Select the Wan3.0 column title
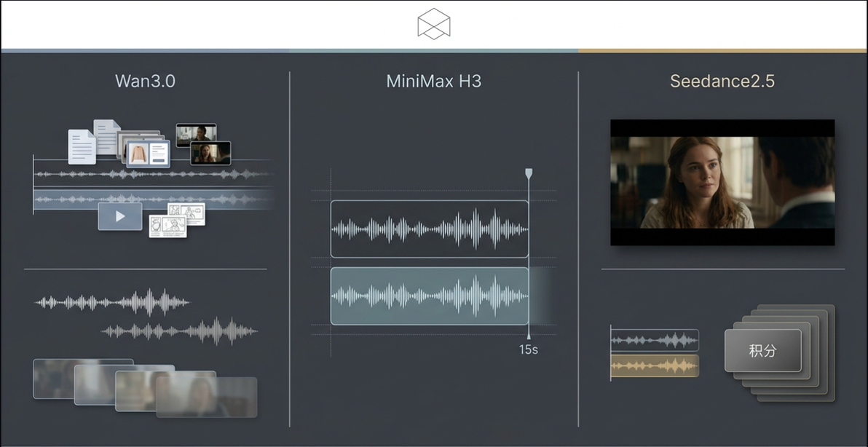Image resolution: width=868 pixels, height=447 pixels. (x=145, y=82)
